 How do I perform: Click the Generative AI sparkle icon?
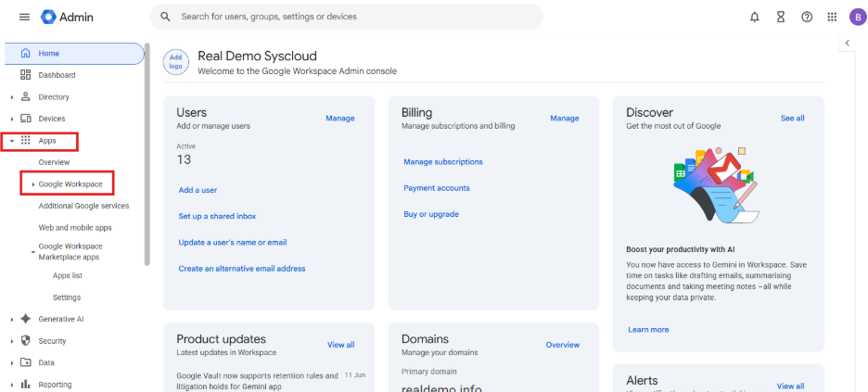25,319
